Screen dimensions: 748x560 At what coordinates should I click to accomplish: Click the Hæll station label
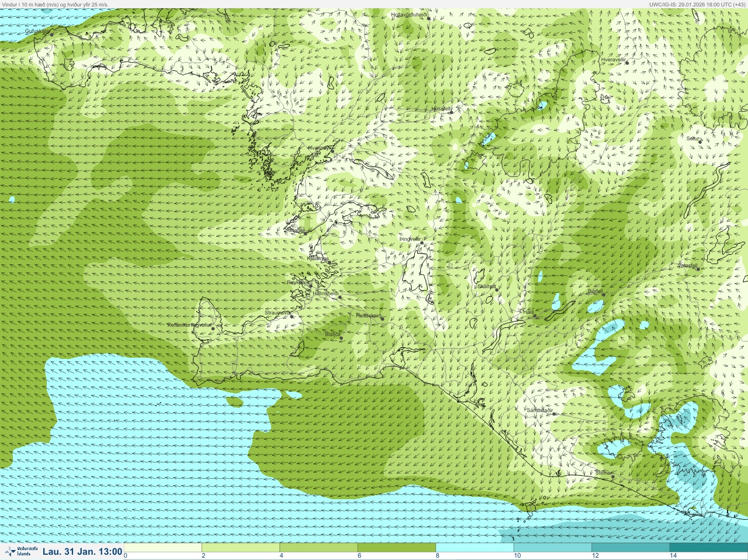[529, 313]
